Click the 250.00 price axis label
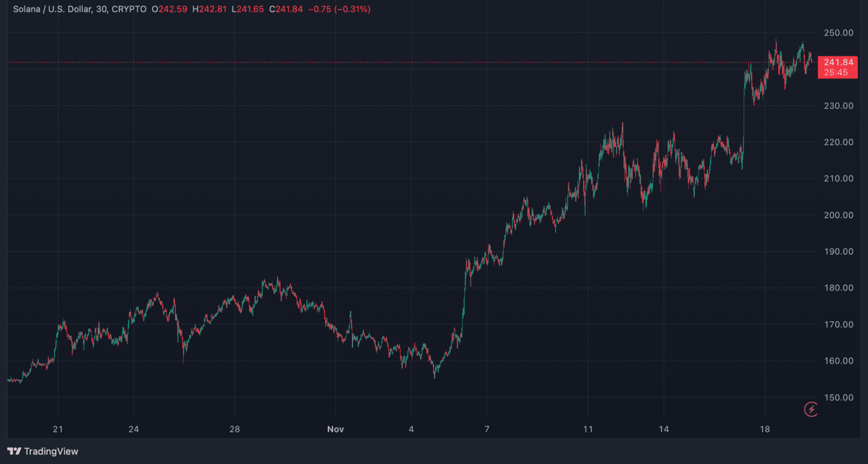The width and height of the screenshot is (868, 464). (838, 33)
